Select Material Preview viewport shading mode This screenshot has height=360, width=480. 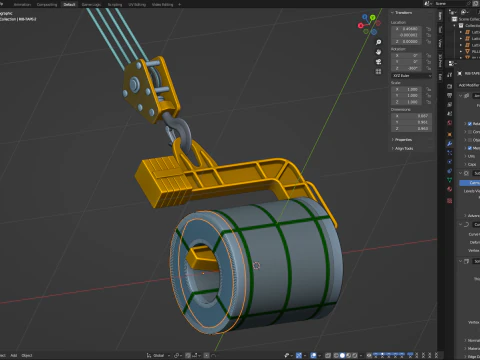(x=349, y=355)
